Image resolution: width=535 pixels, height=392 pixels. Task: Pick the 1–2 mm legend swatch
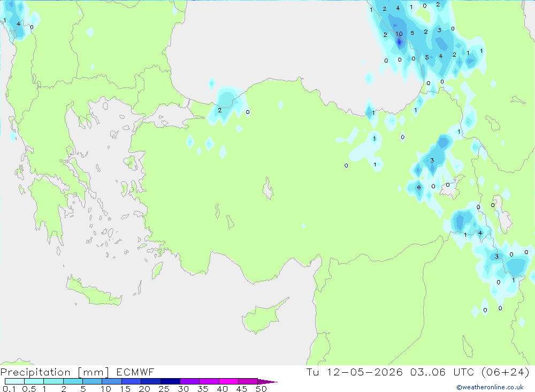click(53, 381)
